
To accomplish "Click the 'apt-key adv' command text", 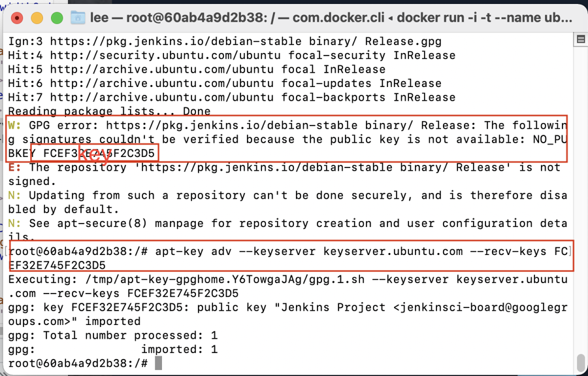I will 196,252.
